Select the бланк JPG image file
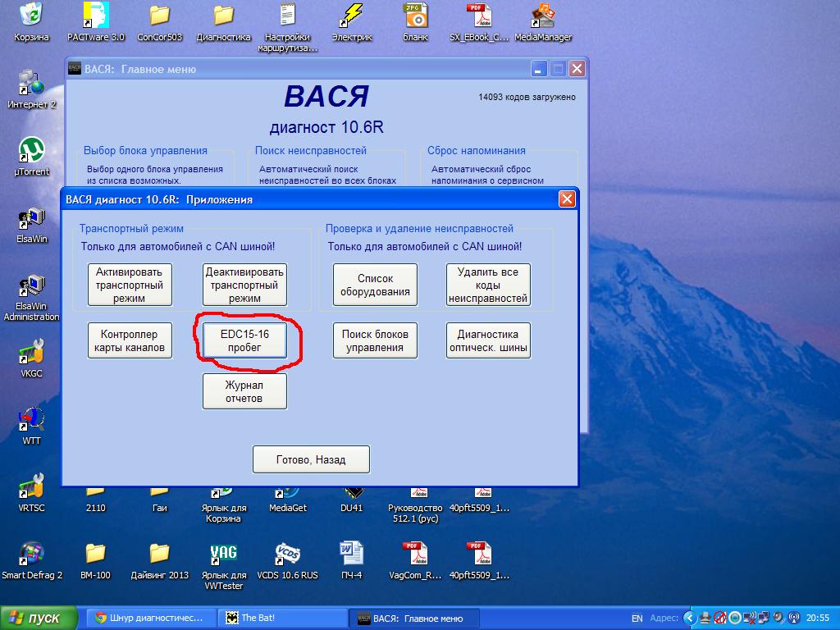The width and height of the screenshot is (840, 630). click(x=416, y=21)
